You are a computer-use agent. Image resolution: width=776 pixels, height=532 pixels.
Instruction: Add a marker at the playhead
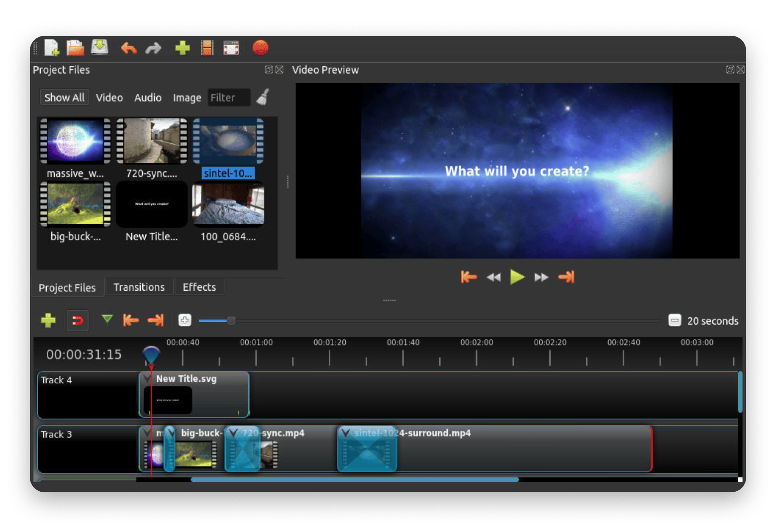(x=106, y=320)
